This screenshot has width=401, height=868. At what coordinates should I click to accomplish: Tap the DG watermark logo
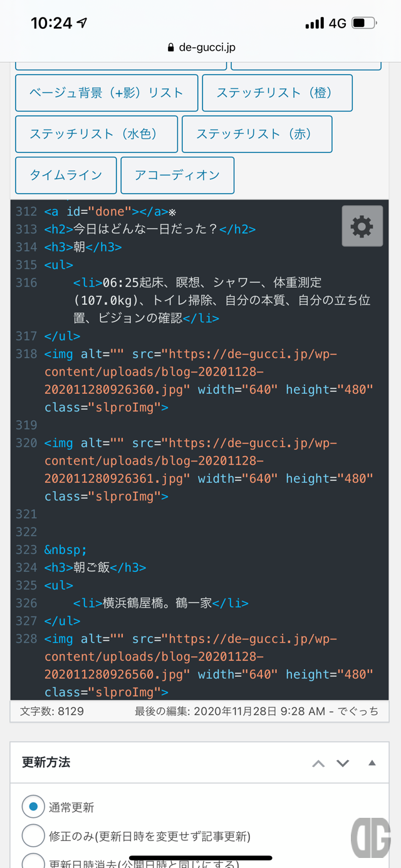click(x=371, y=839)
